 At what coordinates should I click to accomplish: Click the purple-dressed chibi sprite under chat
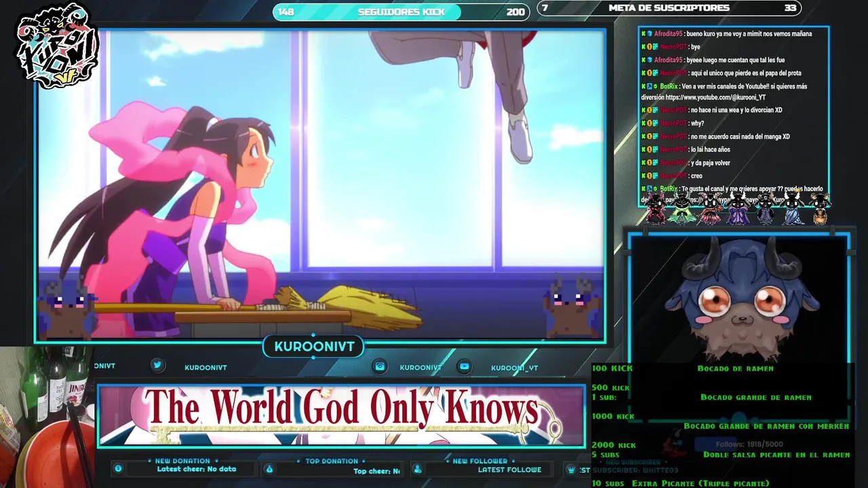click(x=738, y=208)
